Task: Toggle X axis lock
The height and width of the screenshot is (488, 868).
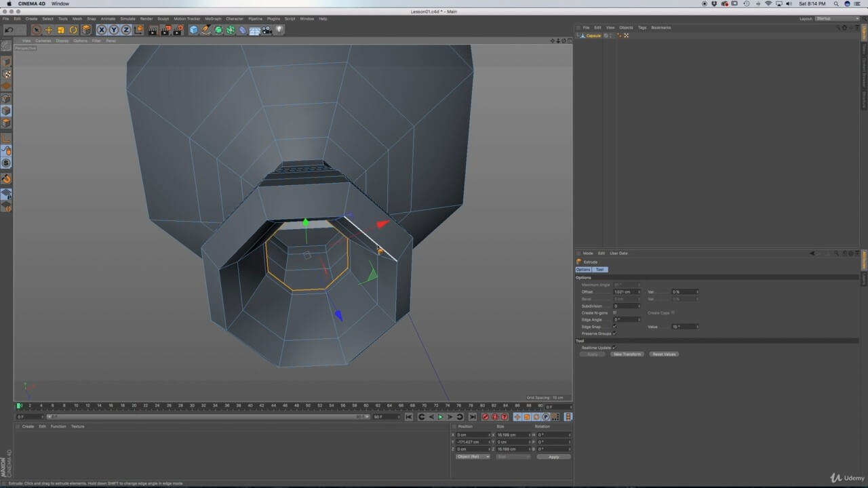Action: [102, 30]
